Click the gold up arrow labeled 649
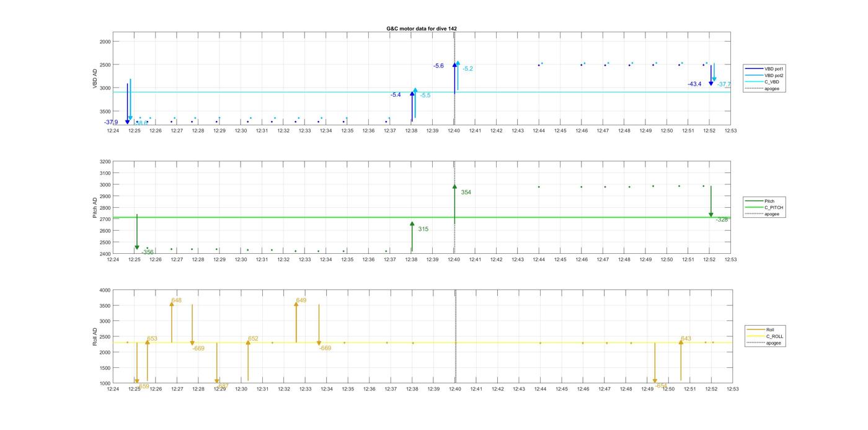868x430 pixels. (x=296, y=322)
